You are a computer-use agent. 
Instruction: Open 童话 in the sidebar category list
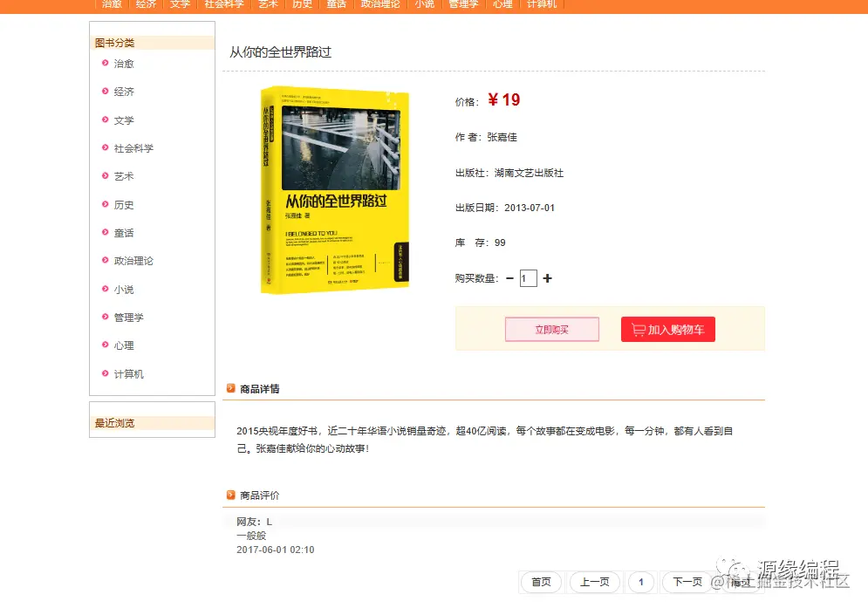click(x=124, y=233)
